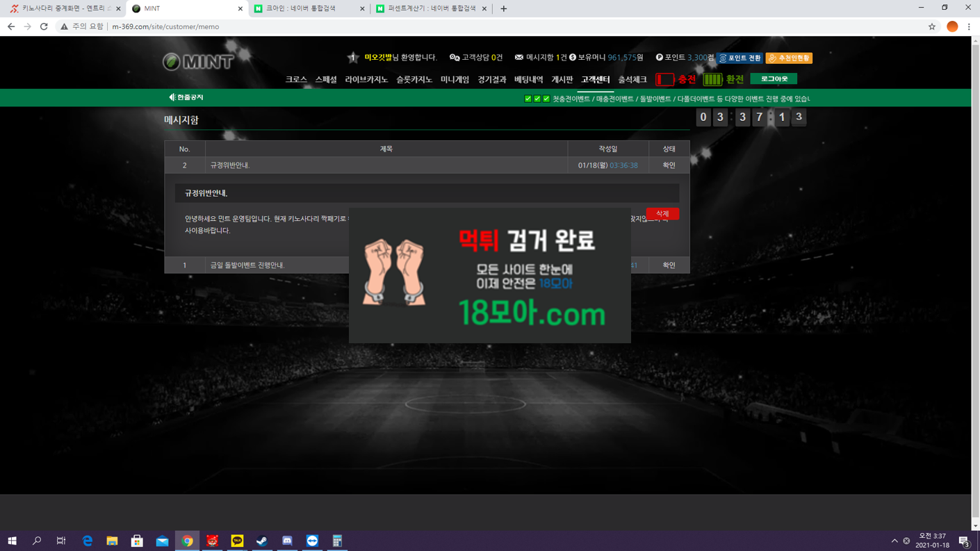Click the 추천인현황 button
Image resolution: width=980 pixels, height=551 pixels.
coord(789,58)
